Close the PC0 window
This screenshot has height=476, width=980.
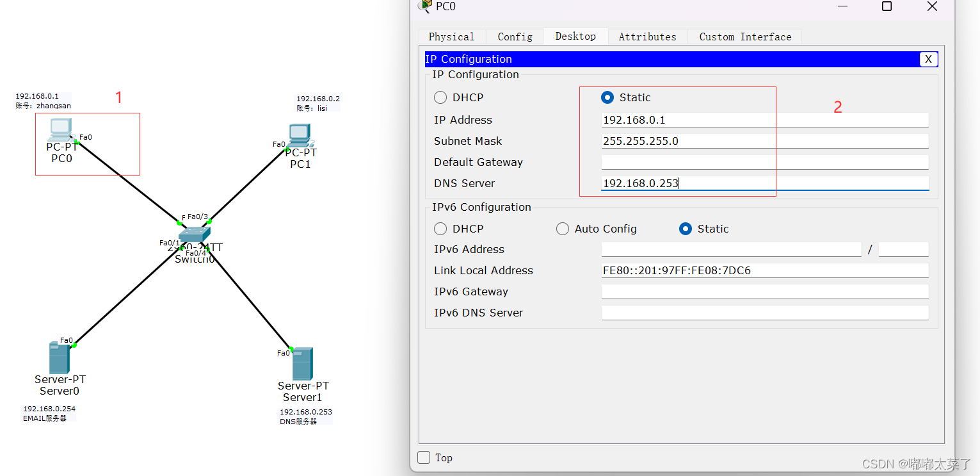pos(932,6)
